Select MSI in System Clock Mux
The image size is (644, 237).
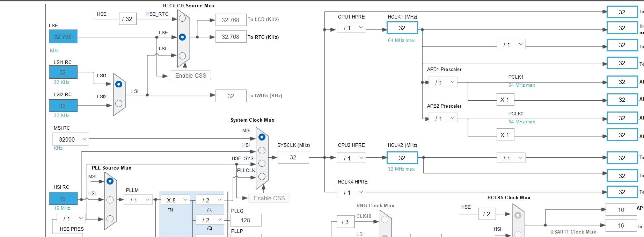pyautogui.click(x=262, y=137)
